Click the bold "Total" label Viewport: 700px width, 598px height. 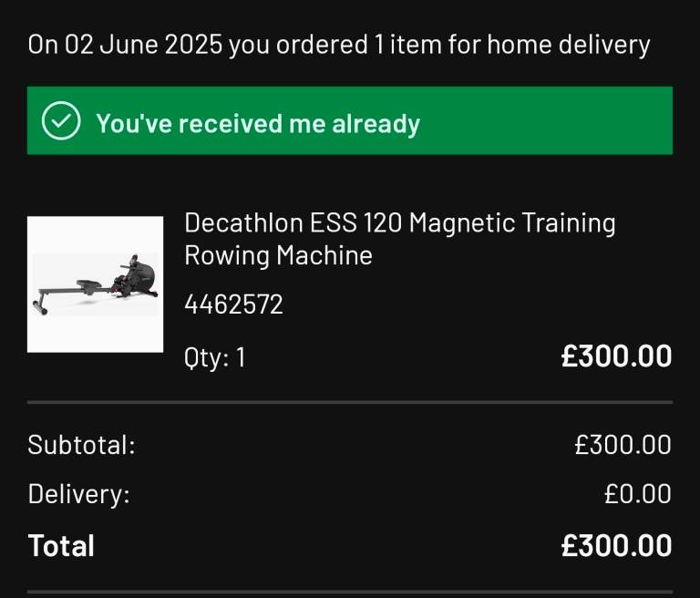(61, 545)
